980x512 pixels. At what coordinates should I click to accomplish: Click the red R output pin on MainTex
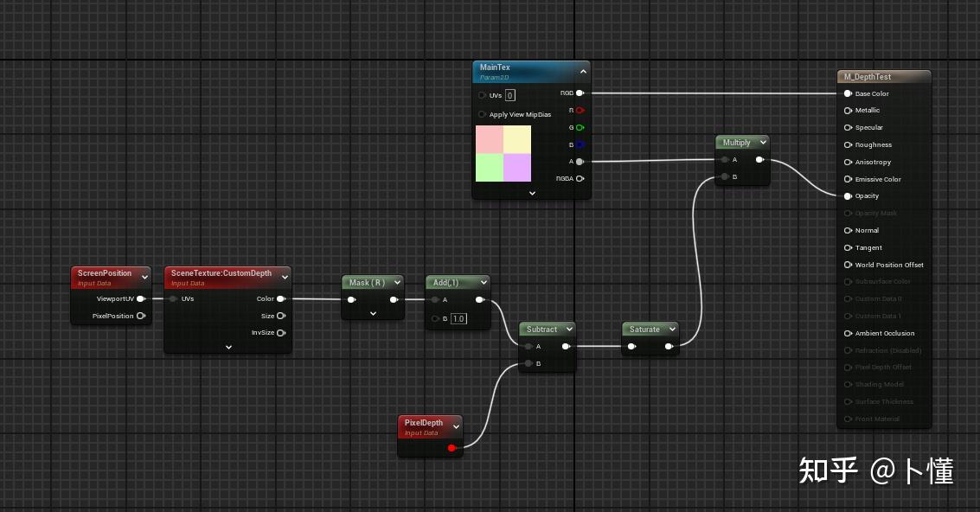coord(580,110)
